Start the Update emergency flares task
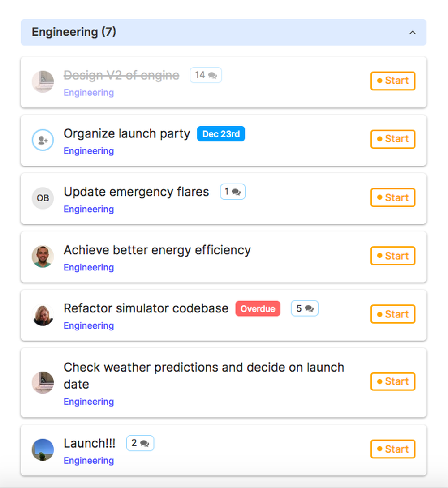448x488 pixels. [x=393, y=197]
